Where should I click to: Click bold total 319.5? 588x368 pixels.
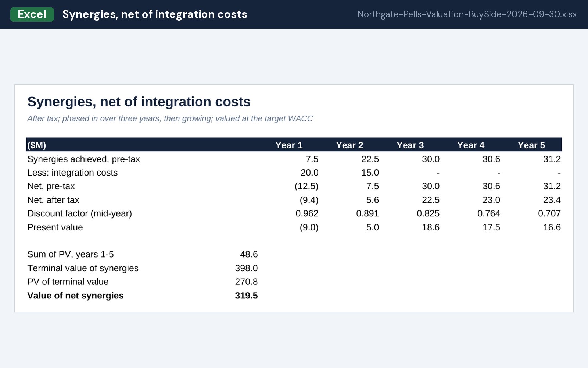246,296
